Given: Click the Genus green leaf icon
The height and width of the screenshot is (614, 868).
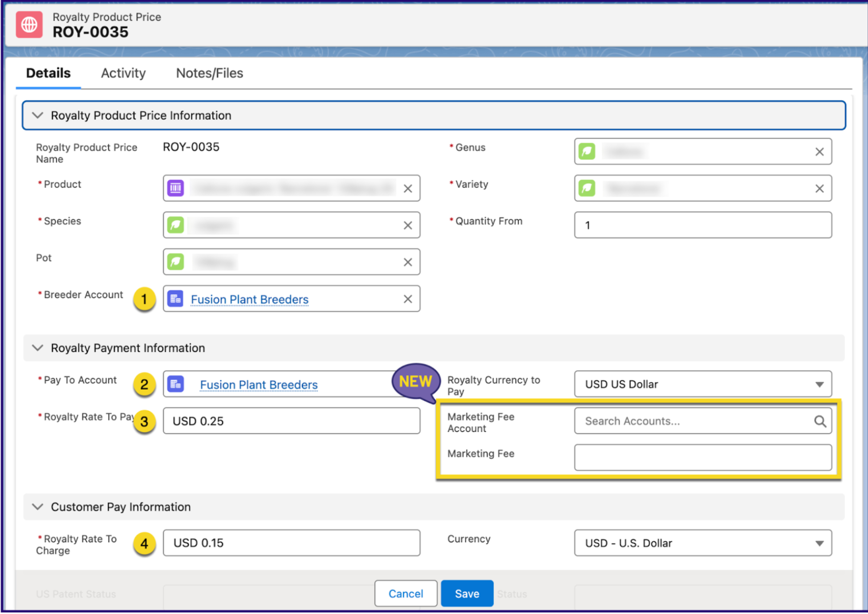Looking at the screenshot, I should point(587,152).
